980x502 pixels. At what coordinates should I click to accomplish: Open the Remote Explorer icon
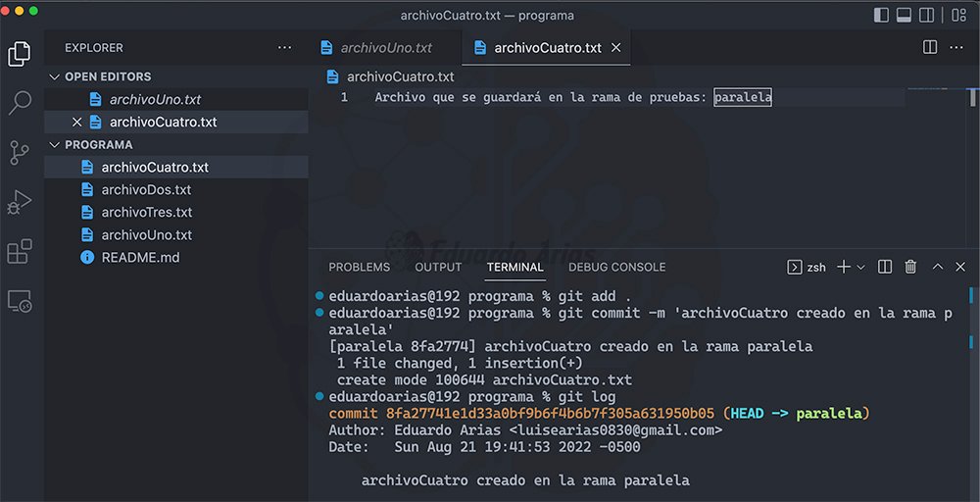pyautogui.click(x=19, y=301)
